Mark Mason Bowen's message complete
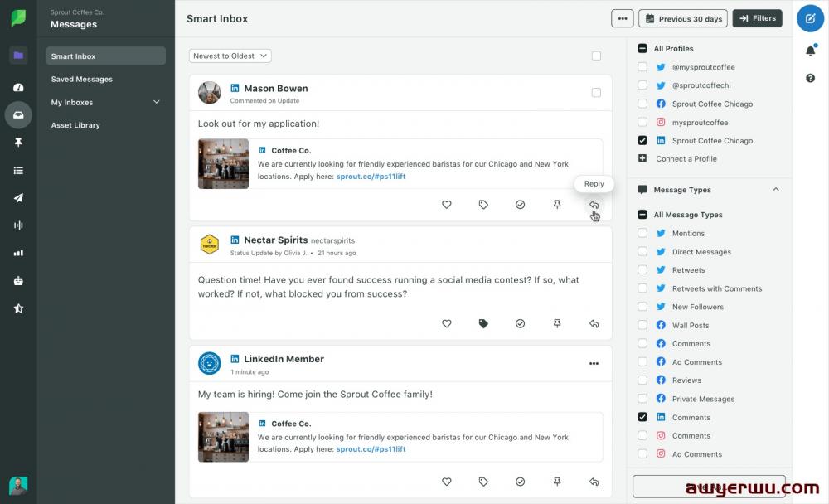The height and width of the screenshot is (504, 829). click(x=521, y=205)
